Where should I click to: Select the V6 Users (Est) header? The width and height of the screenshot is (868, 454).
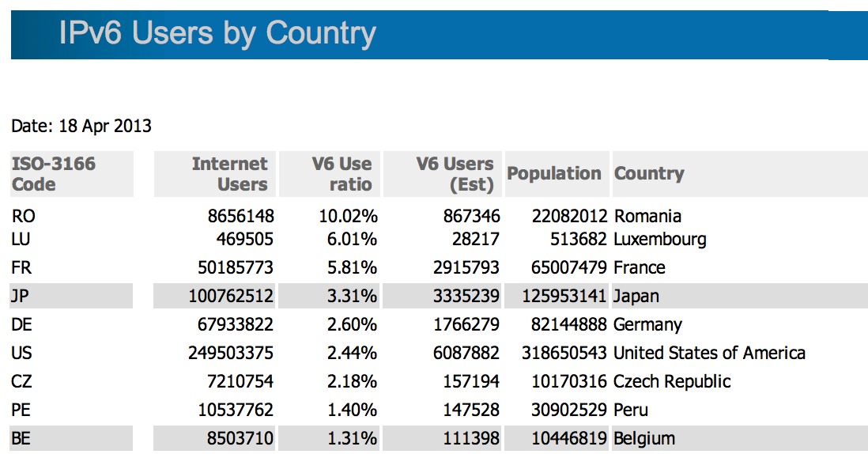pyautogui.click(x=455, y=174)
